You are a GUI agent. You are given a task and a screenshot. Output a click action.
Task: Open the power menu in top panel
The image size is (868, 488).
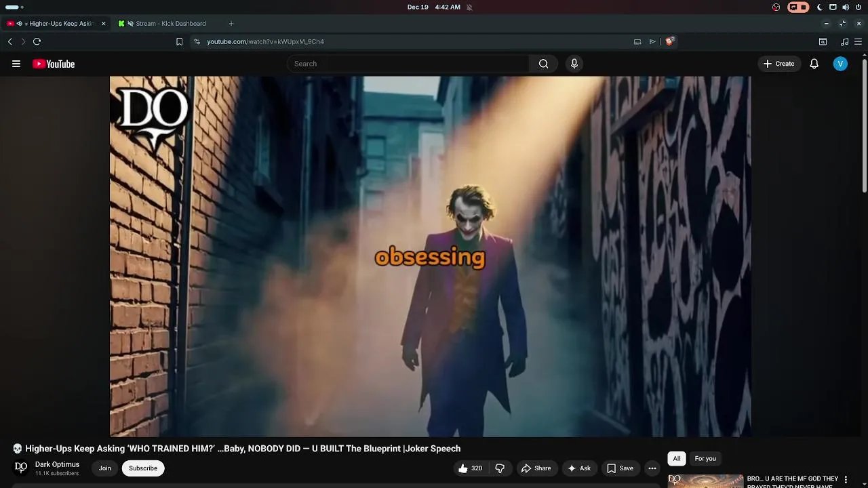859,7
